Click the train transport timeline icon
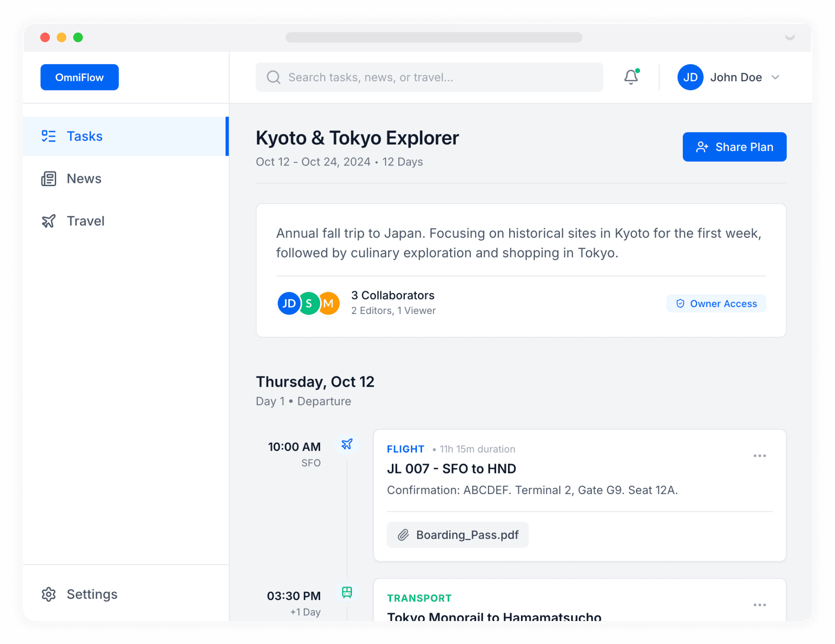 pyautogui.click(x=347, y=592)
